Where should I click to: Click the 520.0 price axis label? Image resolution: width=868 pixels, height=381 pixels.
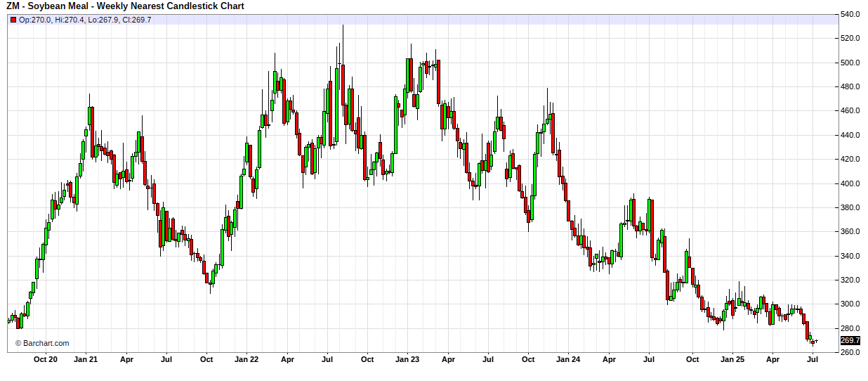851,38
